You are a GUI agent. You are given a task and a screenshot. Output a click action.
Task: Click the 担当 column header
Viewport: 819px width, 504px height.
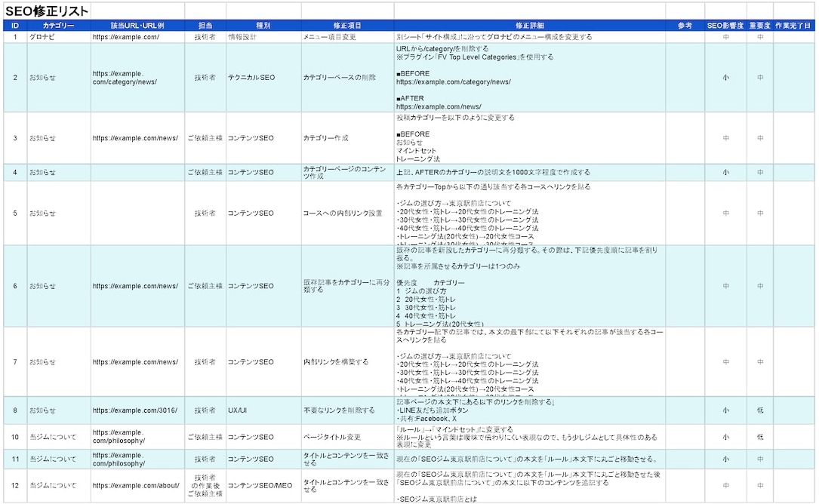coord(205,26)
